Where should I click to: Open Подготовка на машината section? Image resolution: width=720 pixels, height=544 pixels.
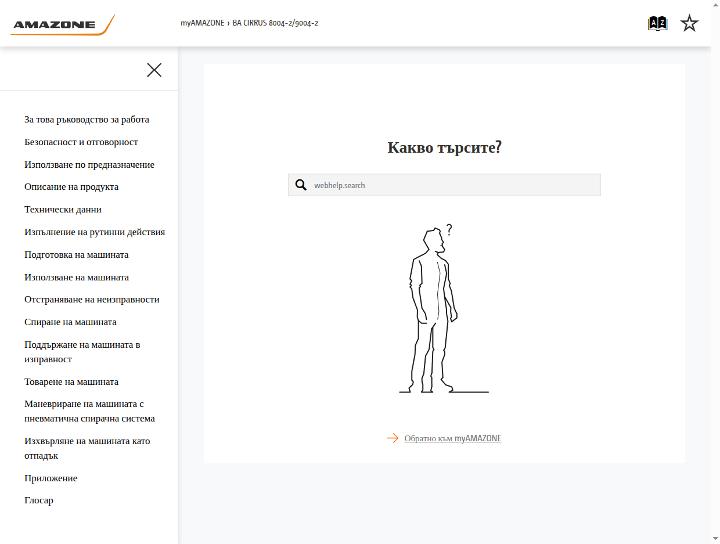pyautogui.click(x=76, y=254)
